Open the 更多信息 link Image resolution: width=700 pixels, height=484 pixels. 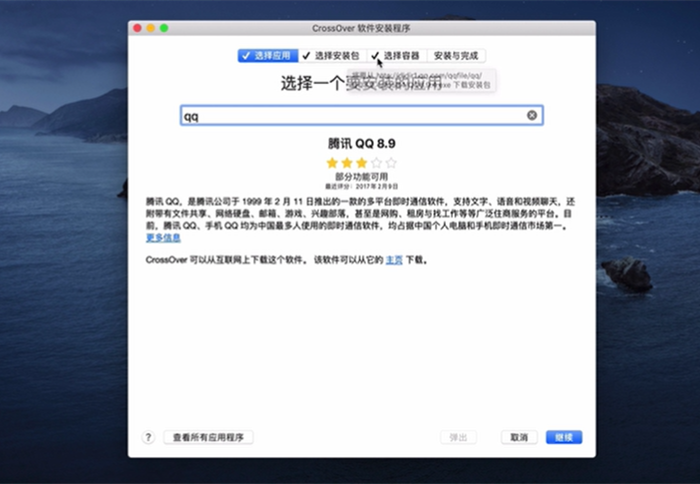pyautogui.click(x=163, y=238)
